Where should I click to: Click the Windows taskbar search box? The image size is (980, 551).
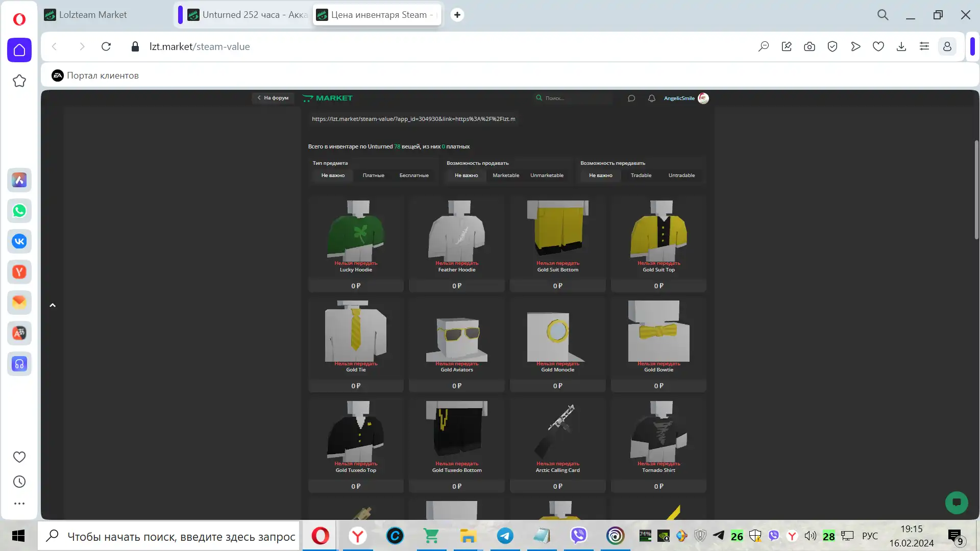[168, 536]
